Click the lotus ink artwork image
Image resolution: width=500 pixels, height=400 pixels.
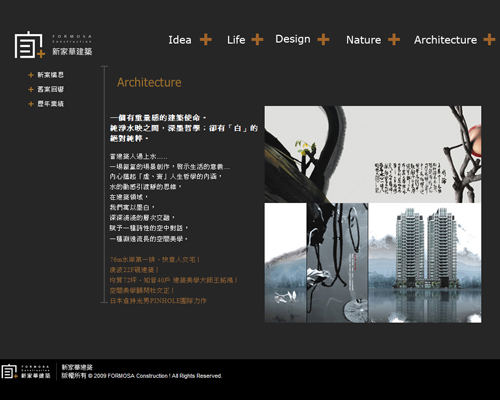pos(337,263)
